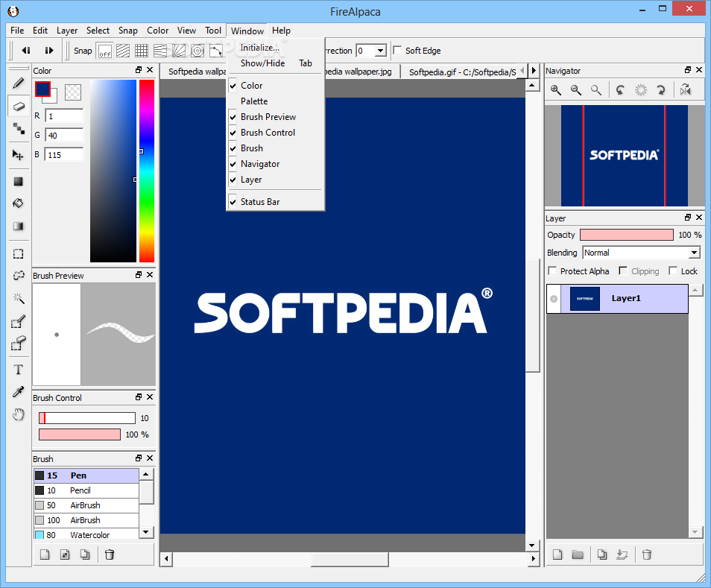
Task: Toggle Soft Edge checkbox
Action: pos(397,51)
